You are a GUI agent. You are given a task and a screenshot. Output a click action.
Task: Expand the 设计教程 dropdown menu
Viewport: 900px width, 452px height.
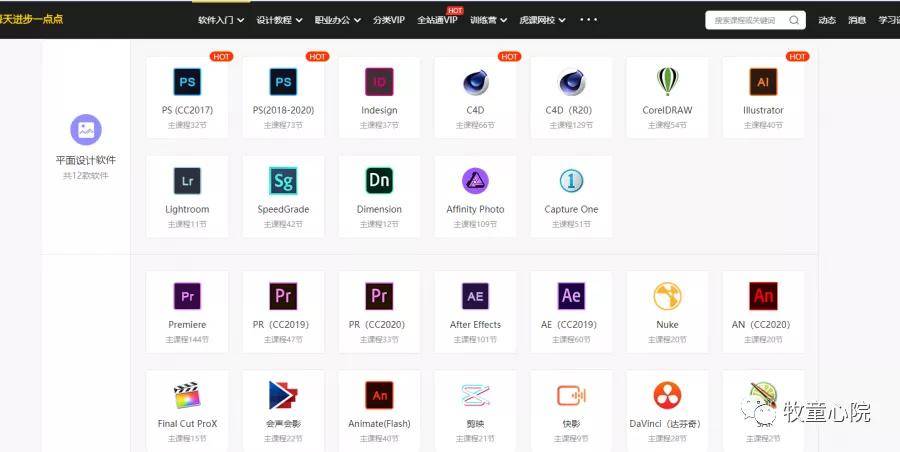[279, 20]
